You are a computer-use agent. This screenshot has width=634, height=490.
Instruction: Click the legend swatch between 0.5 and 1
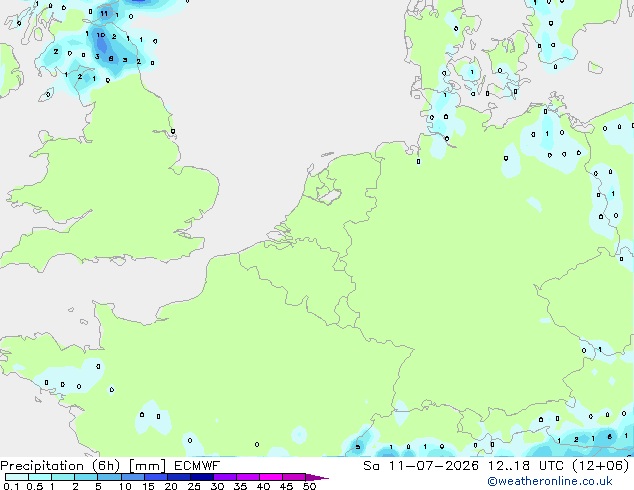(40, 477)
